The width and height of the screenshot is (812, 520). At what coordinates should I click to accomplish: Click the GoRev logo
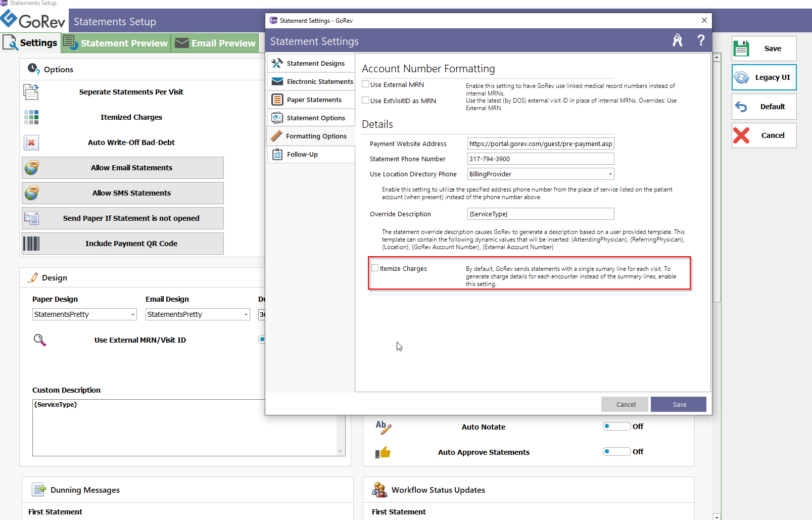(33, 20)
